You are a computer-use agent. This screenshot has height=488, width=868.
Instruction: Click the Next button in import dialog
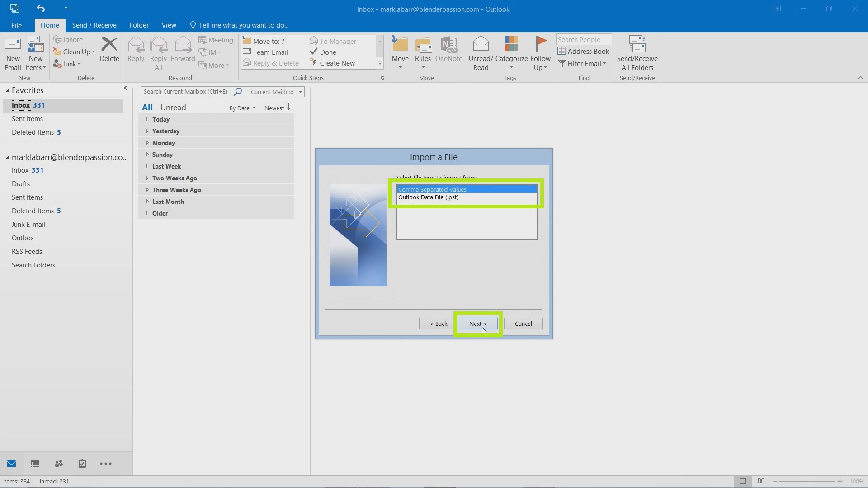(x=477, y=323)
